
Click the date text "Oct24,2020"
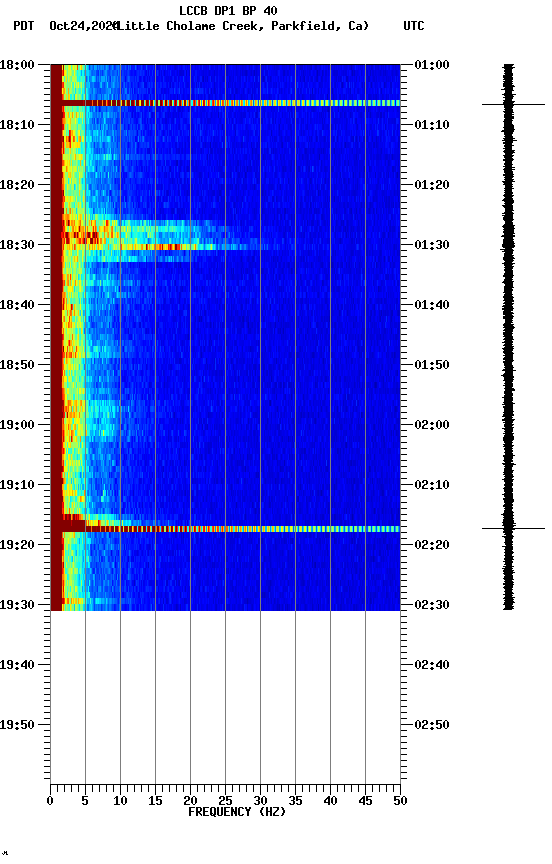click(83, 26)
